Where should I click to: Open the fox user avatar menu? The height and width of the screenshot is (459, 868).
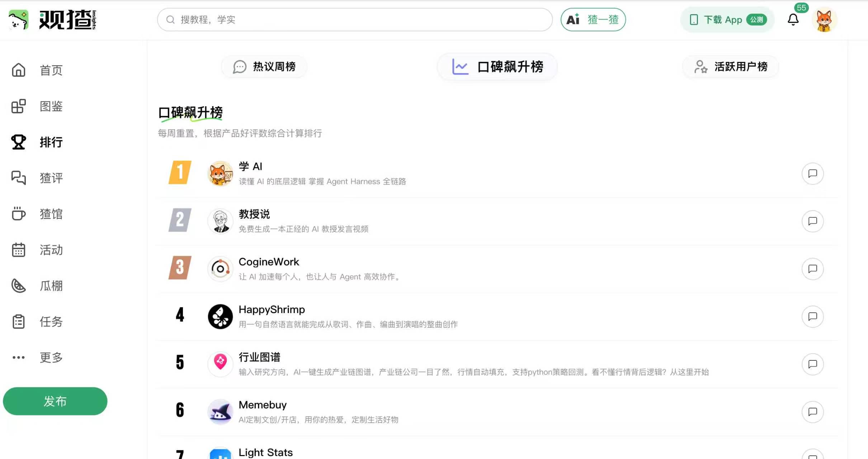(824, 20)
